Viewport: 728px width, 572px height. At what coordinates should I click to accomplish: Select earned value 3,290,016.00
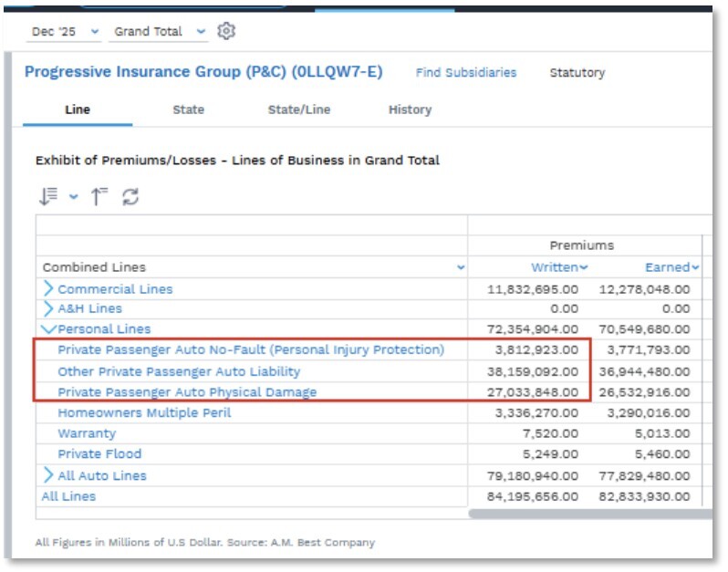pos(649,412)
